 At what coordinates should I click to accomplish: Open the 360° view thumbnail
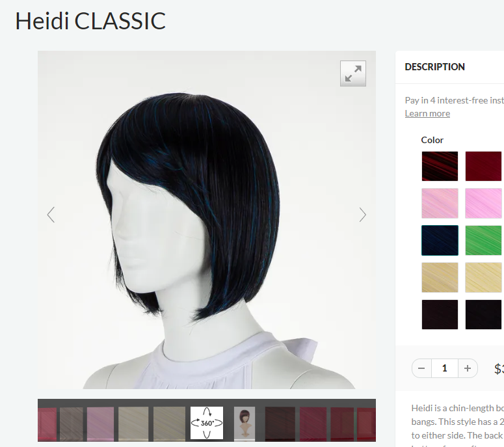click(207, 423)
